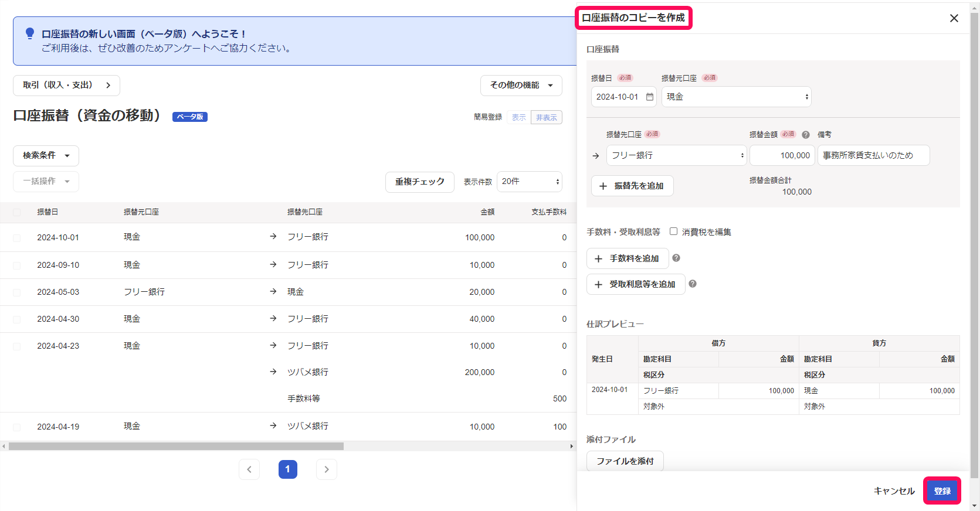
Task: Click 振替日 column header
Action: click(x=48, y=212)
